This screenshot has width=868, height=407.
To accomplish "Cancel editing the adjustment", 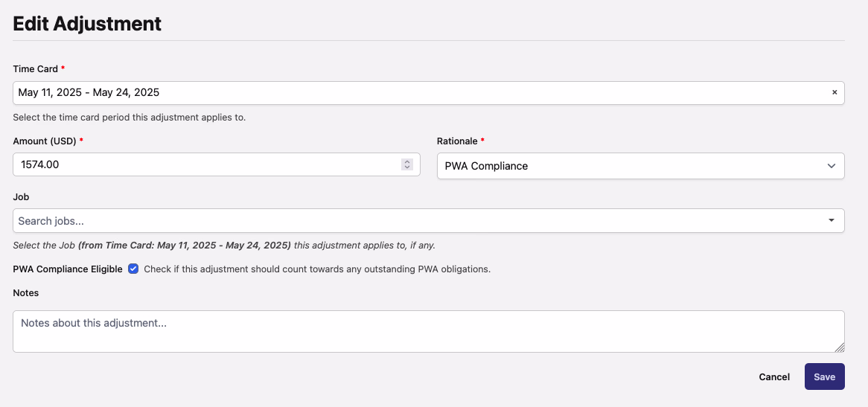I will pos(774,376).
